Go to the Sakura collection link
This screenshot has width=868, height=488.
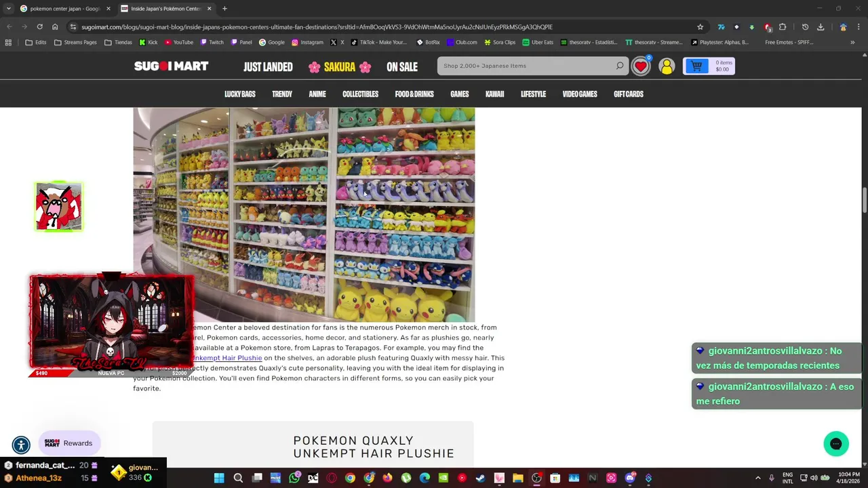[x=340, y=66]
